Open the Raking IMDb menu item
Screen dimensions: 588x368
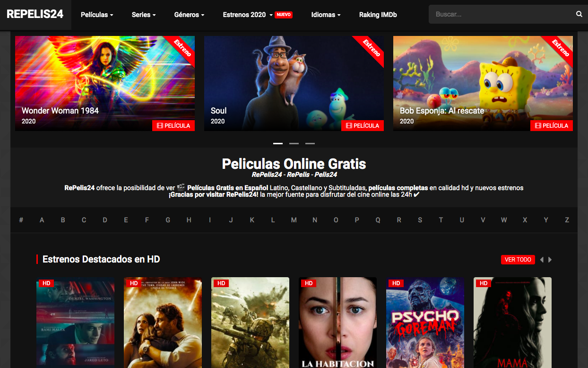point(378,15)
